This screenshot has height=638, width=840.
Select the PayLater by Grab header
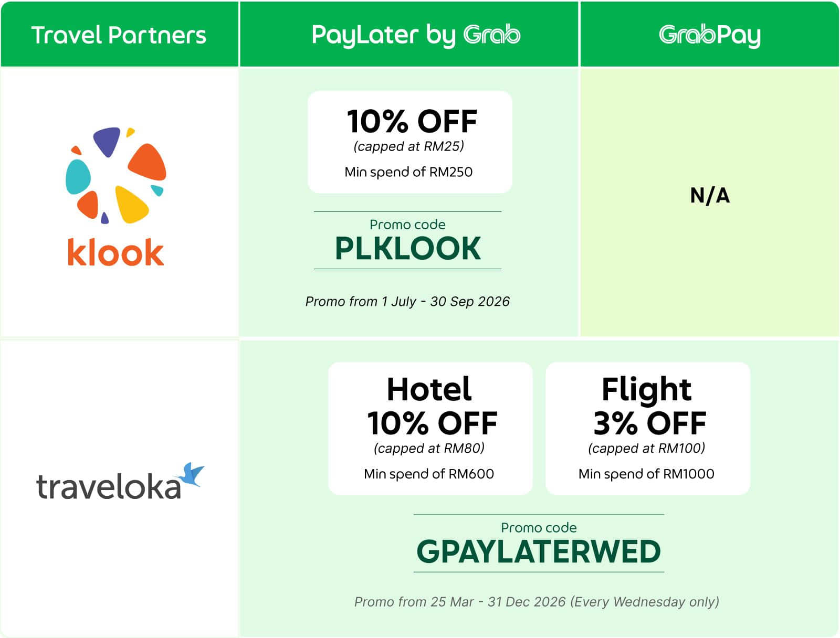pyautogui.click(x=409, y=34)
